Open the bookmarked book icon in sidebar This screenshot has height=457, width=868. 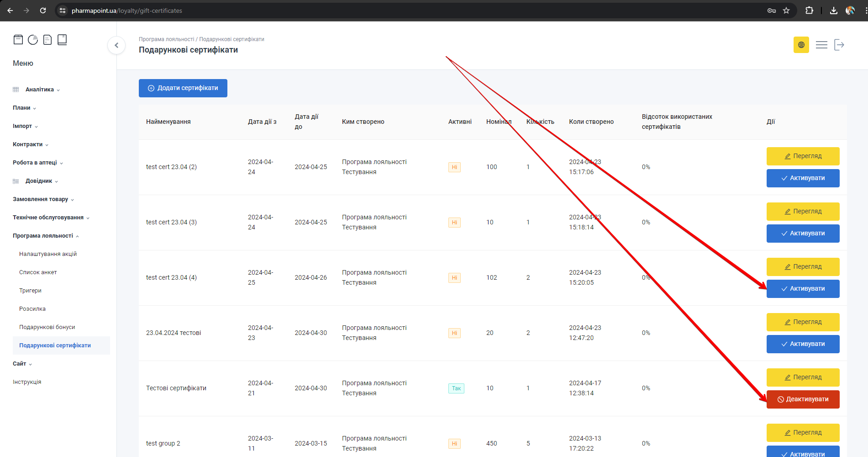(62, 40)
